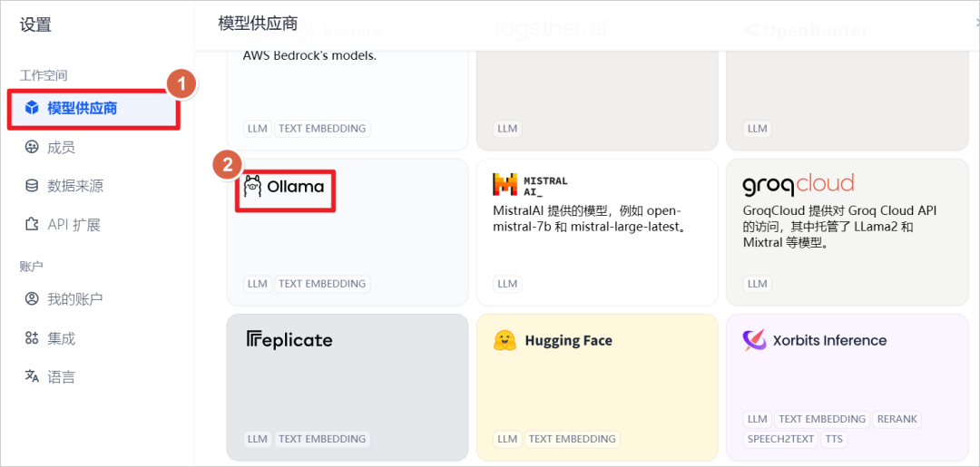Click the 工作空间 section label
This screenshot has height=467, width=980.
click(x=44, y=75)
